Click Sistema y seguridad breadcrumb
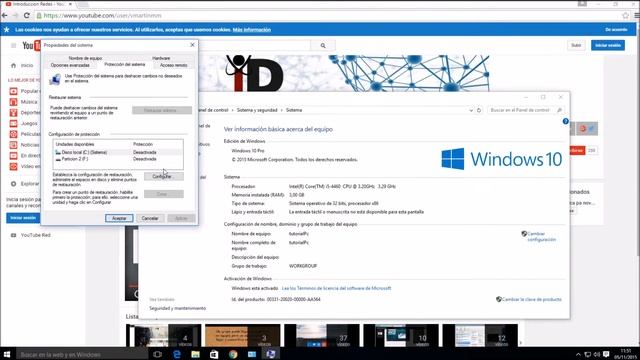640x360 pixels. [257, 110]
